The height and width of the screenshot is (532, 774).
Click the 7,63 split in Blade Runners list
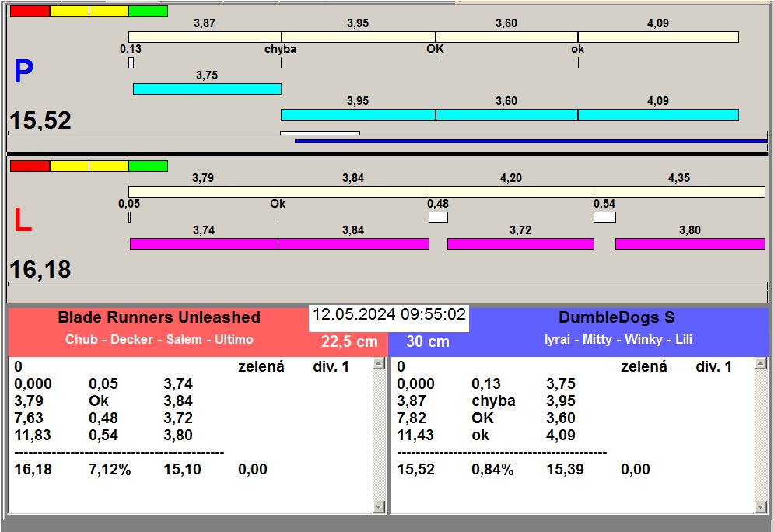point(29,418)
